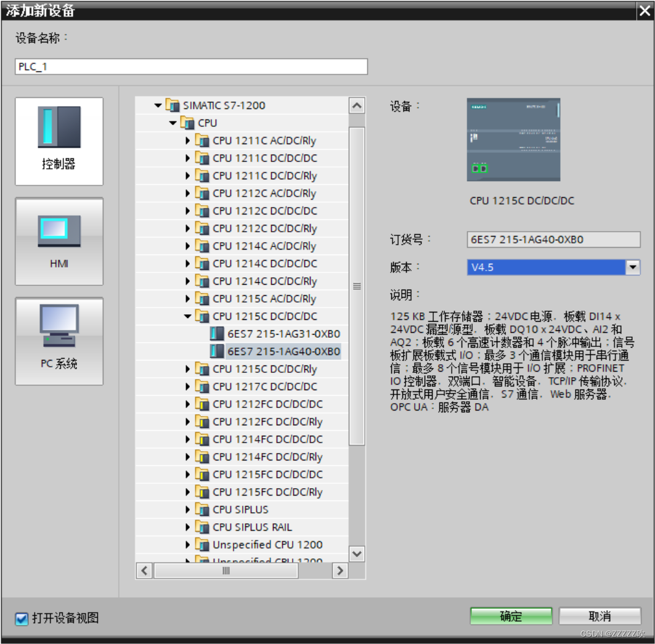Click folder icon of CPU SIPLUS RAIL
Viewport: 655px width, 644px height.
click(202, 527)
